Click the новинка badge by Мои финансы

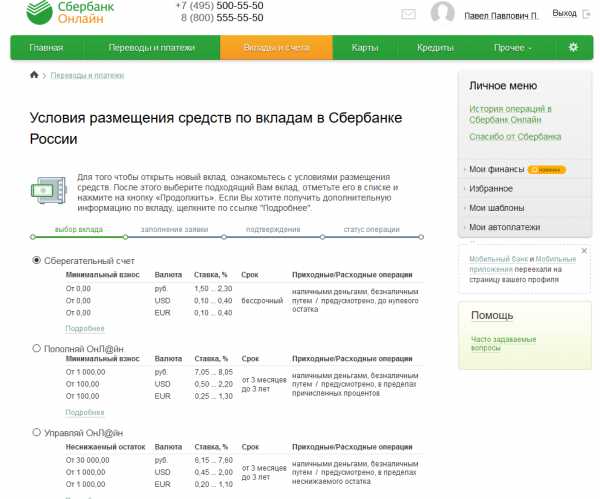tap(547, 170)
